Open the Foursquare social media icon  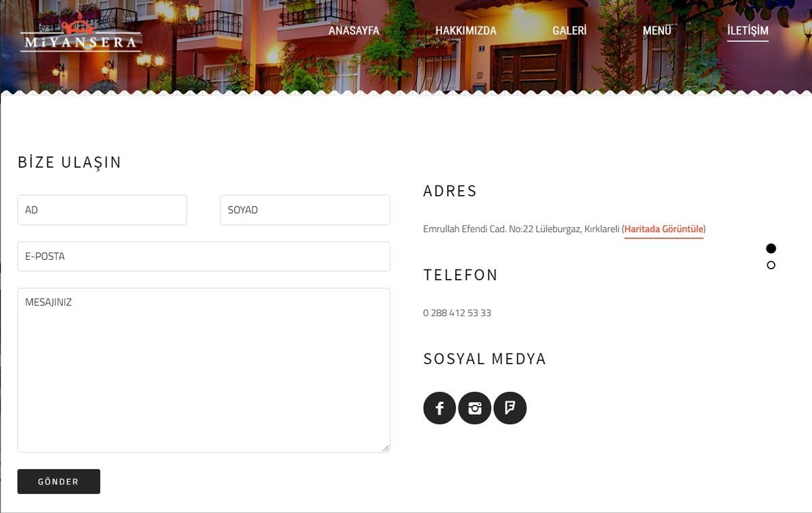(510, 408)
